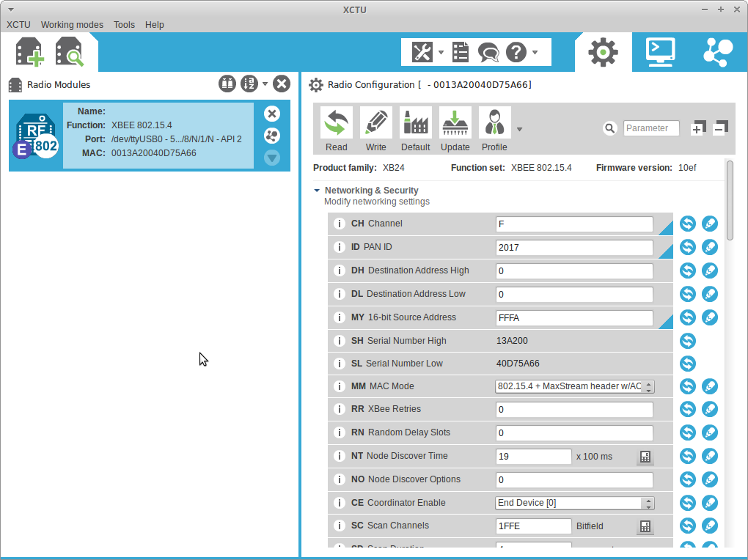Edit the NO Node Discover Options field
The width and height of the screenshot is (748, 560).
pos(574,480)
